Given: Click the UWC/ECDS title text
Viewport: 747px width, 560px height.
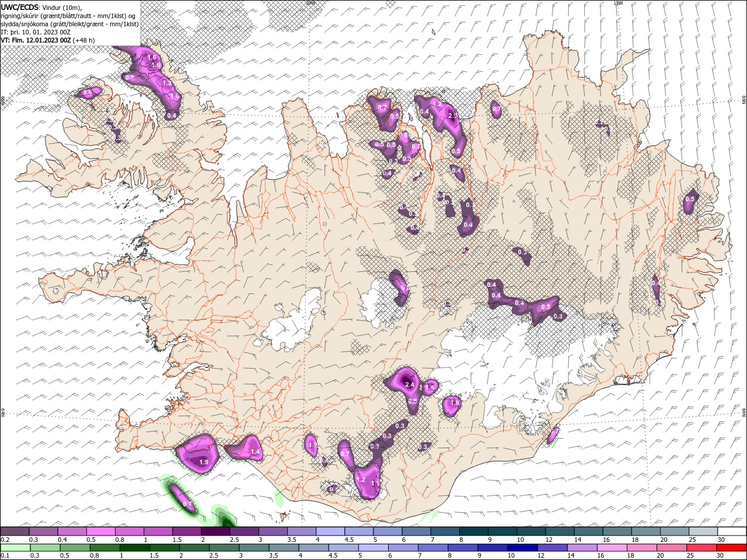Looking at the screenshot, I should (20, 7).
